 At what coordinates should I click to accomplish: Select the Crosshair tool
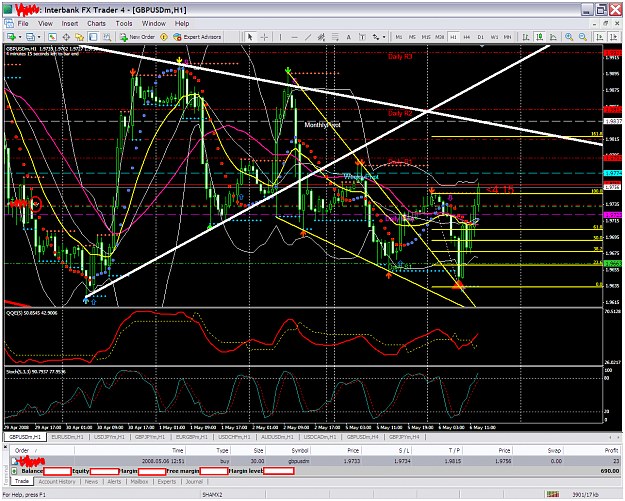coord(264,37)
